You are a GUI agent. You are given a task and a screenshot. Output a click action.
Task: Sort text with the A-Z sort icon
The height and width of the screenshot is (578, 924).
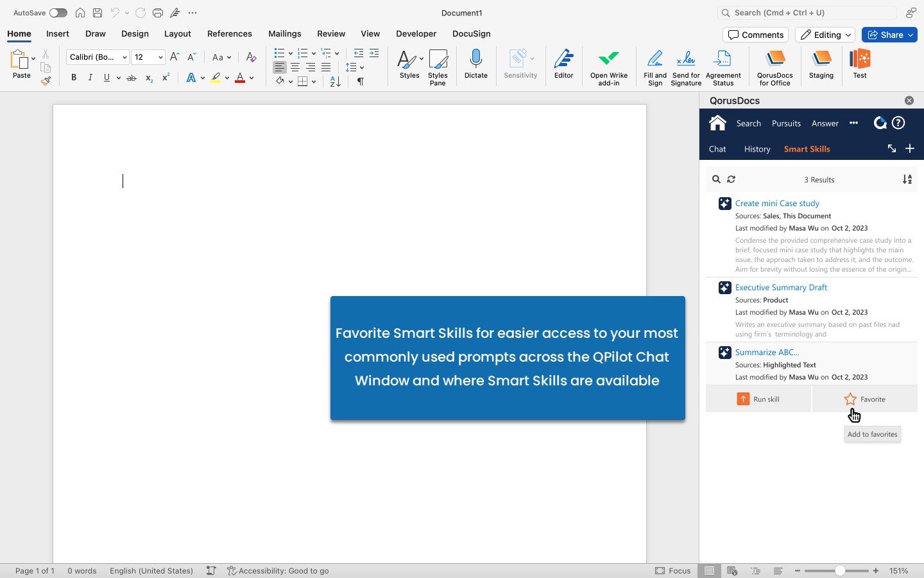click(x=335, y=82)
